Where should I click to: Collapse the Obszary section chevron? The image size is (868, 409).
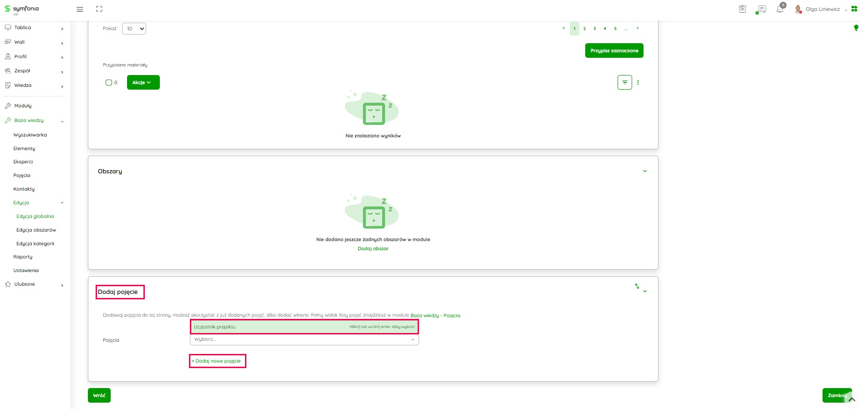coord(644,171)
